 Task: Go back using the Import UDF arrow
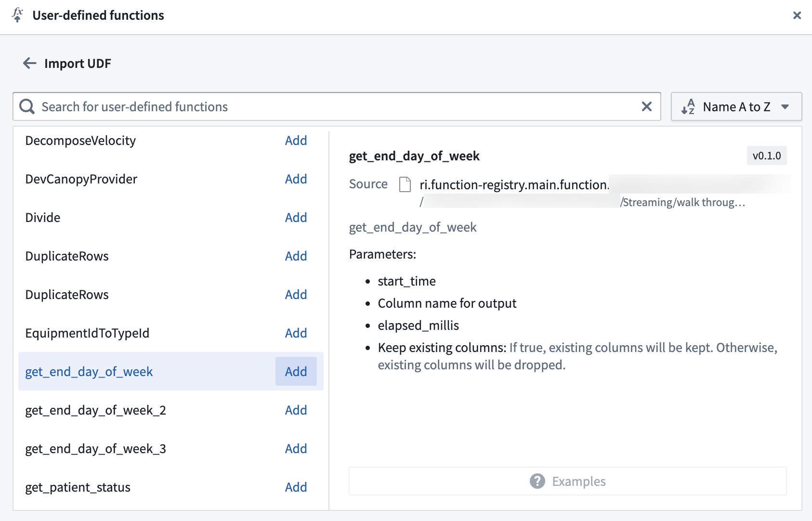30,63
